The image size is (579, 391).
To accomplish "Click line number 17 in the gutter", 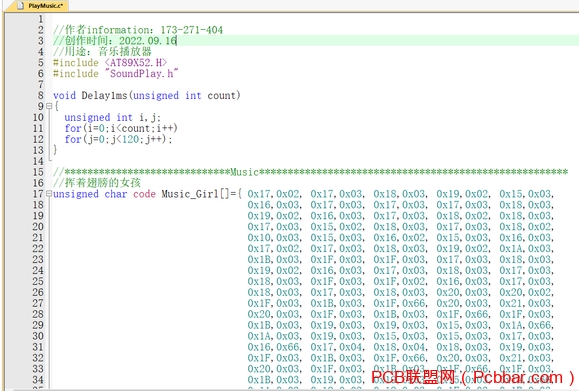I will pyautogui.click(x=38, y=194).
